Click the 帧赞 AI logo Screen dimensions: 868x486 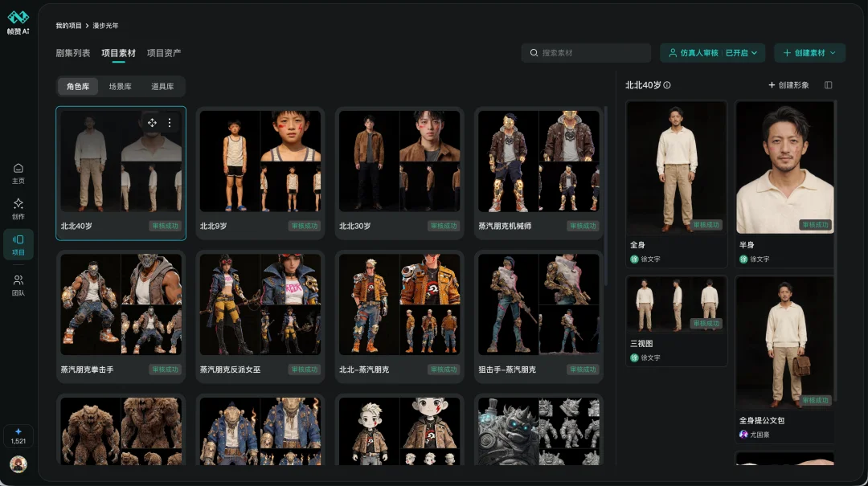click(18, 22)
